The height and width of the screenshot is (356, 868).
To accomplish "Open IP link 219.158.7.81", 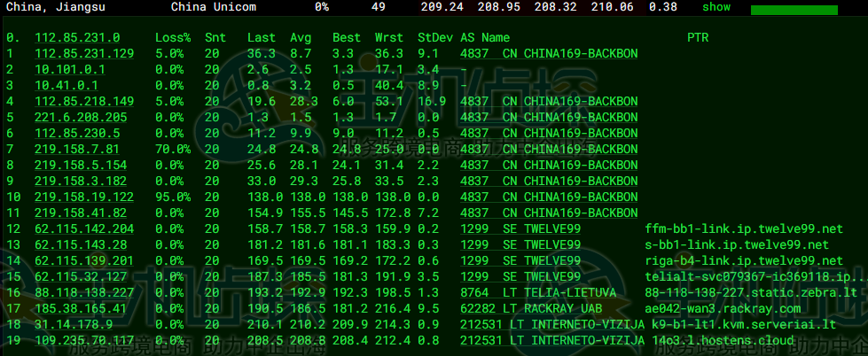I will 77,150.
